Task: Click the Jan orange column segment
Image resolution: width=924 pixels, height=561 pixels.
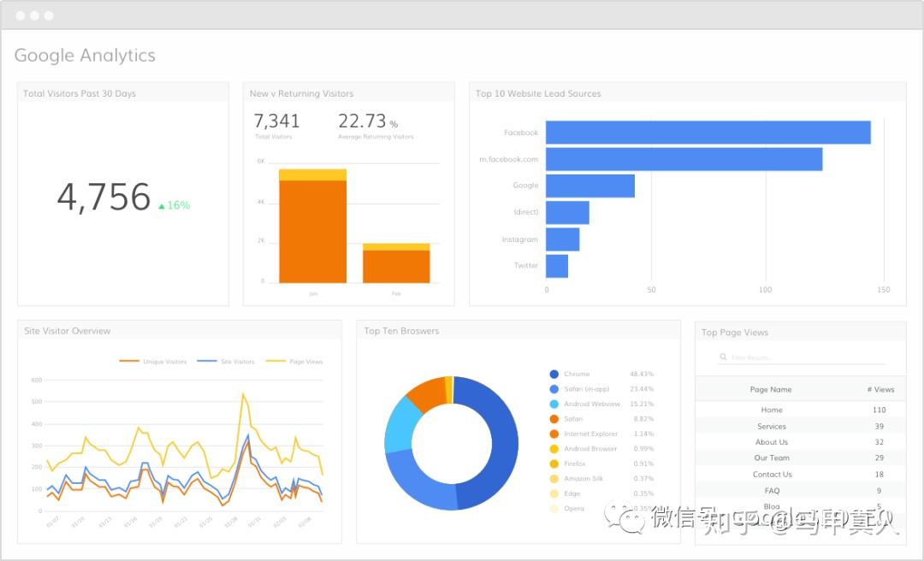Action: 312,232
